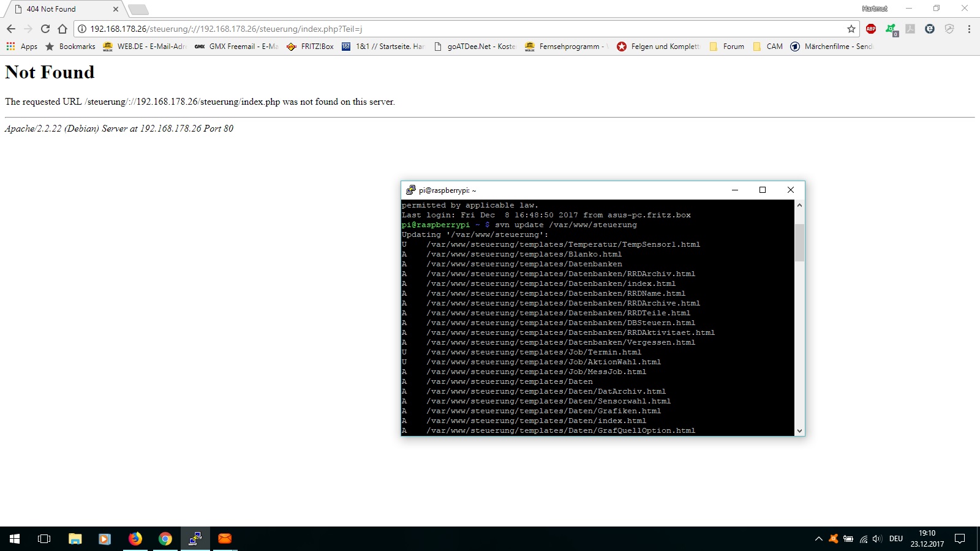980x551 pixels.
Task: Open the CAM bookmark folder
Action: click(768, 47)
